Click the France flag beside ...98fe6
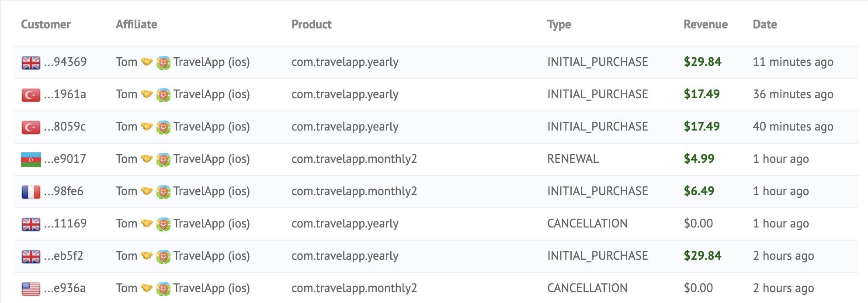Image resolution: width=868 pixels, height=303 pixels. 31,192
